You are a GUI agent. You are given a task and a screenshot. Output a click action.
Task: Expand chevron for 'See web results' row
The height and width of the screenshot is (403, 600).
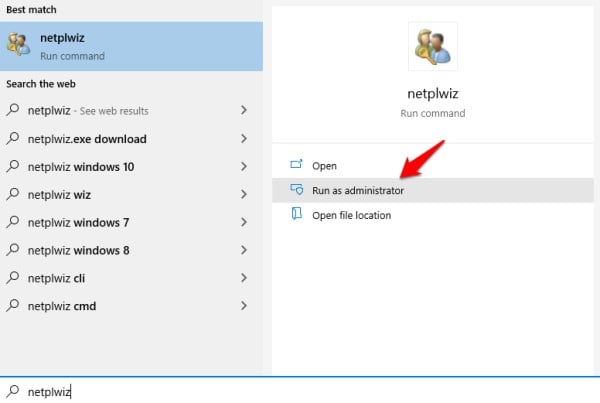pyautogui.click(x=244, y=110)
